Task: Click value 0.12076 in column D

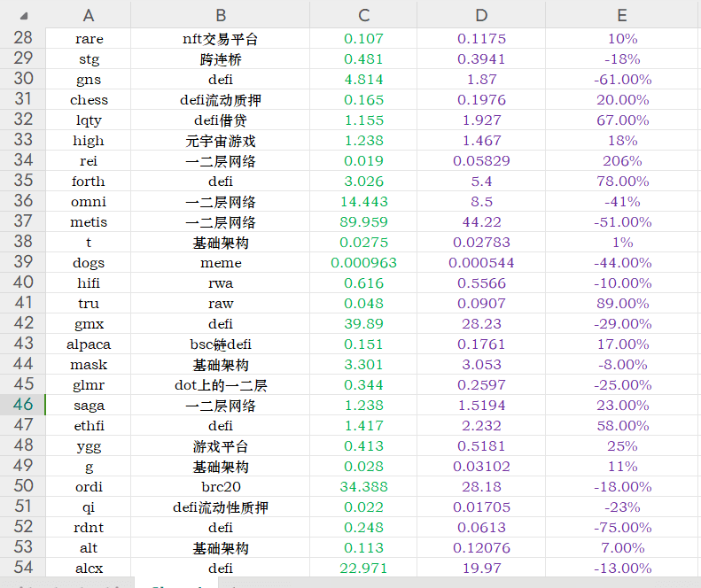Action: [x=481, y=548]
